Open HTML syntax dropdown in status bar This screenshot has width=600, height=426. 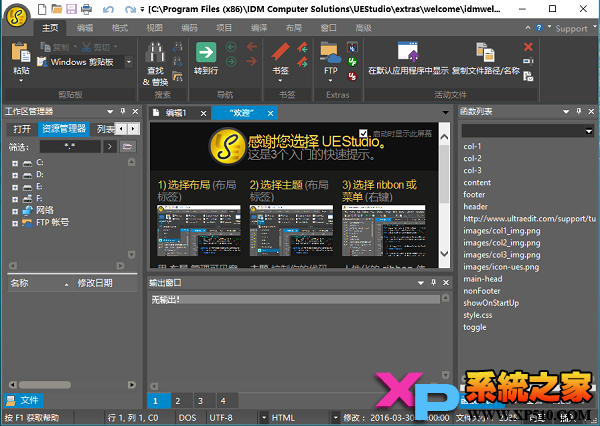coord(335,418)
